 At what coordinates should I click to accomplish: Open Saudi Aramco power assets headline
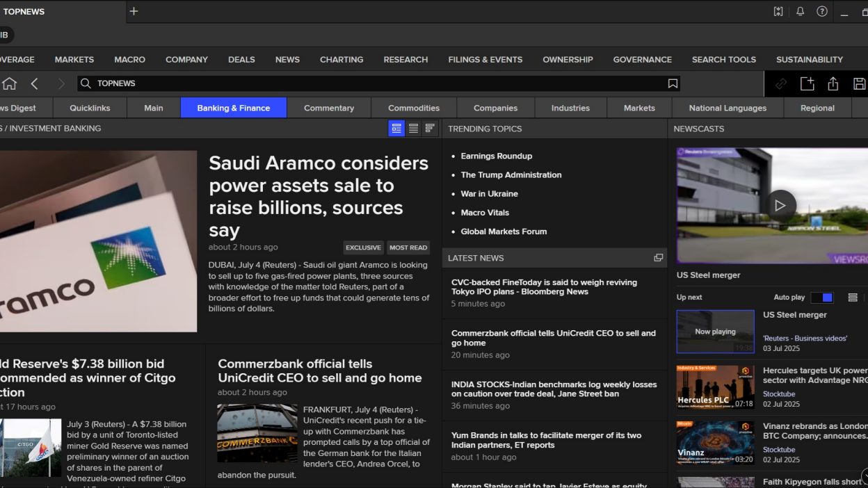[319, 196]
